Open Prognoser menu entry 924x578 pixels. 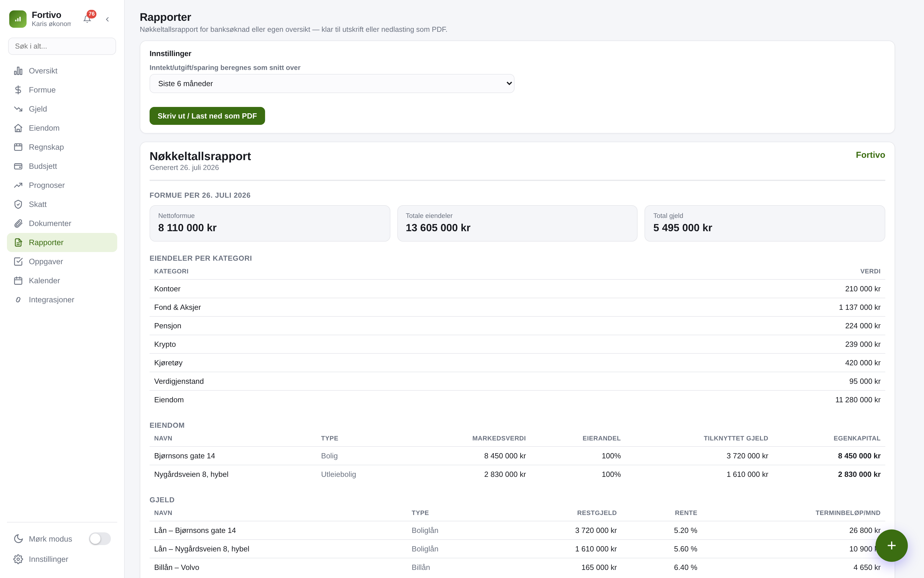(x=62, y=186)
